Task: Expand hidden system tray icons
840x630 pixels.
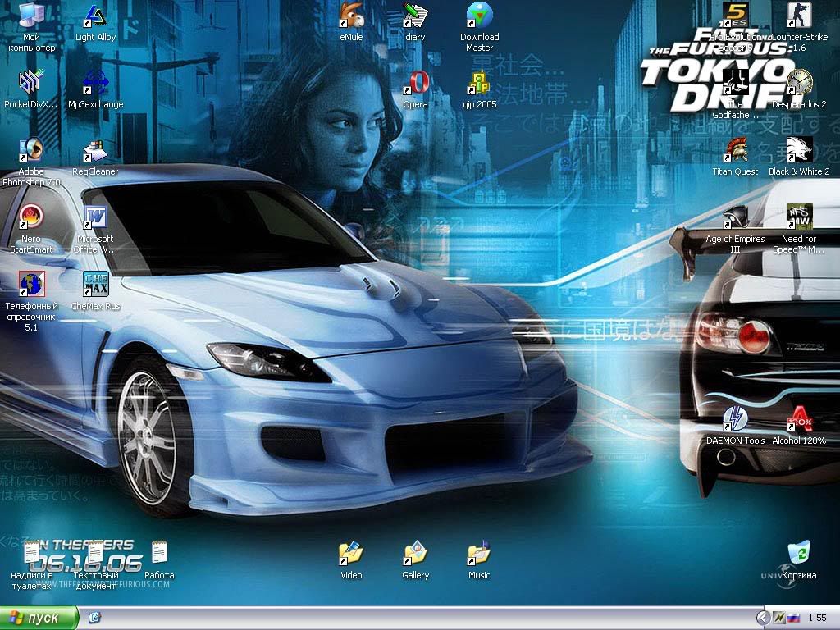Action: (763, 619)
